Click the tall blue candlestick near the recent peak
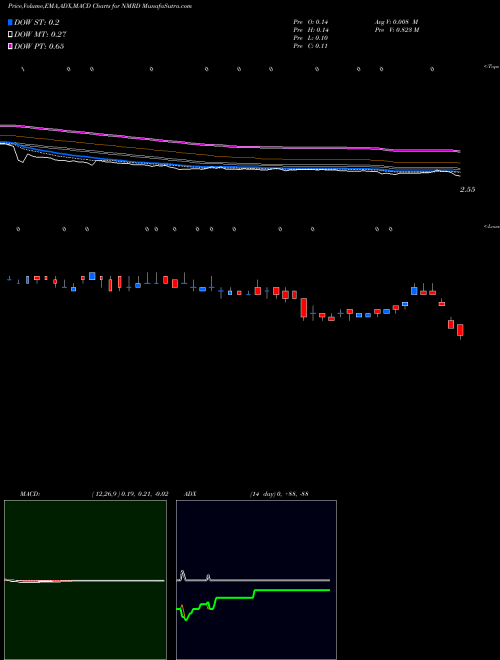500x660 pixels. pyautogui.click(x=414, y=290)
